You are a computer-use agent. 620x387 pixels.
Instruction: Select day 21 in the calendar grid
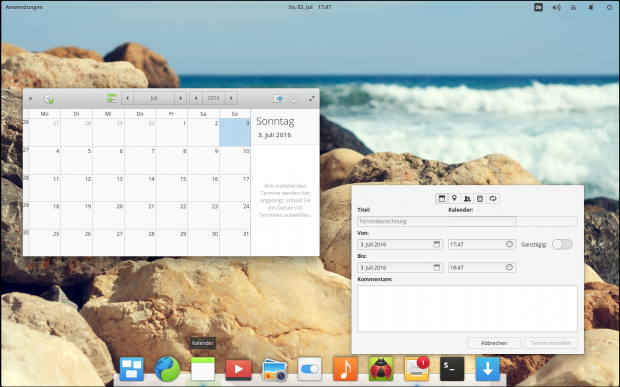click(x=140, y=215)
